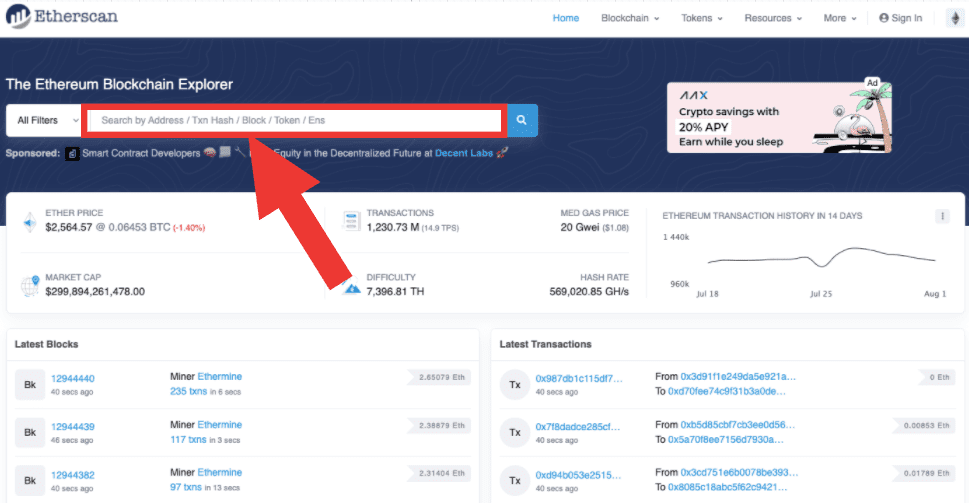The width and height of the screenshot is (969, 503).
Task: Open the All Filters dropdown
Action: pos(44,120)
